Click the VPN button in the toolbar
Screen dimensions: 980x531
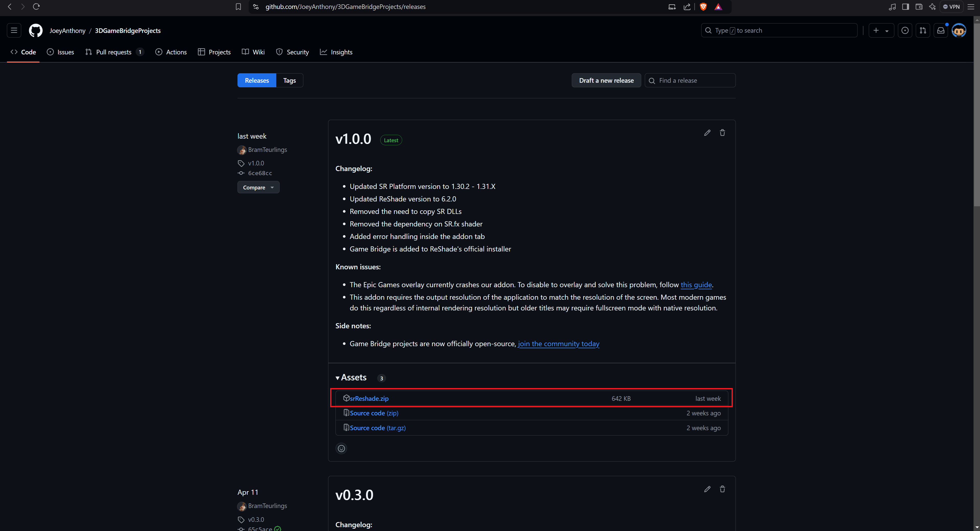click(x=951, y=6)
